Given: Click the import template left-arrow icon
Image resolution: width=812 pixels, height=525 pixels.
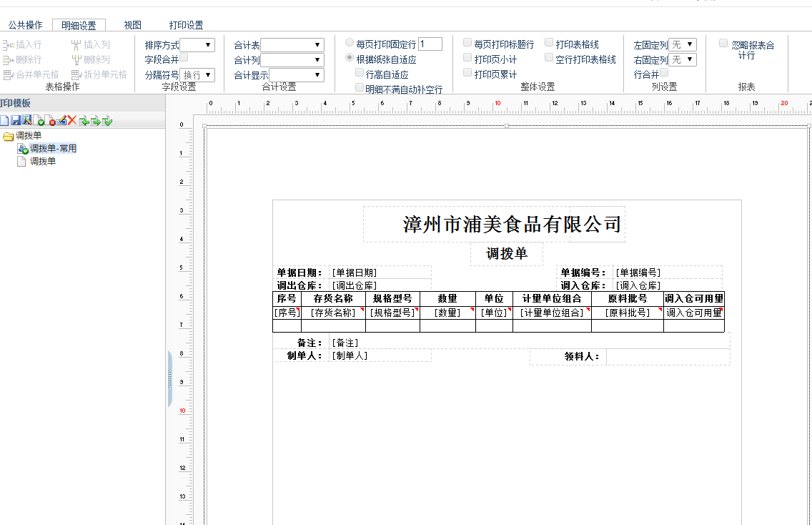Looking at the screenshot, I should click(x=84, y=121).
